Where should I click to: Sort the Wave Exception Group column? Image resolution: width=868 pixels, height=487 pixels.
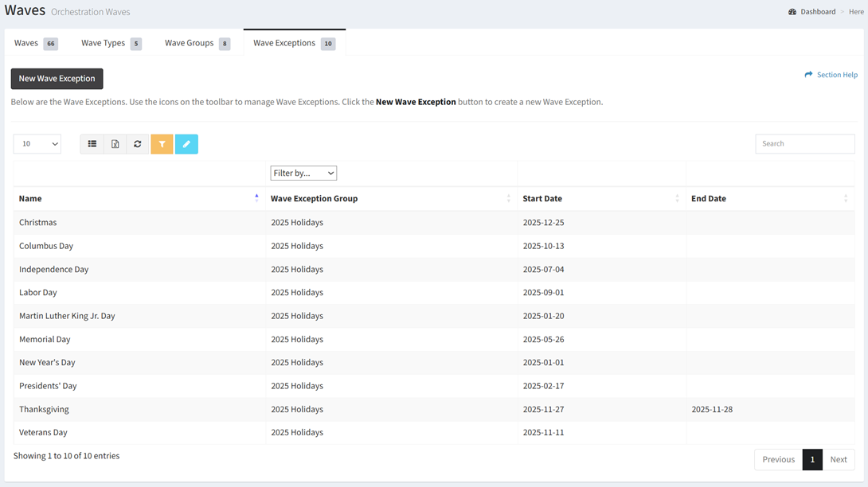(x=508, y=198)
